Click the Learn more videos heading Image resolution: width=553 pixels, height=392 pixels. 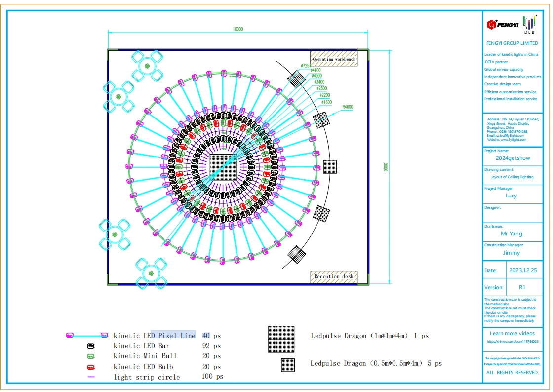[512, 333]
